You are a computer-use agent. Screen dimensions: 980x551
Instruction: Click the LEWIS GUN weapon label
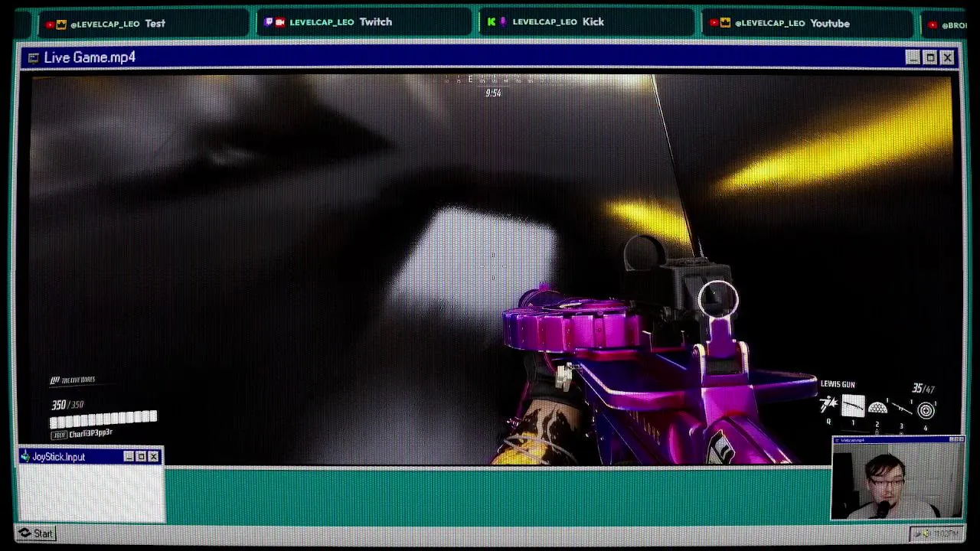(x=838, y=384)
